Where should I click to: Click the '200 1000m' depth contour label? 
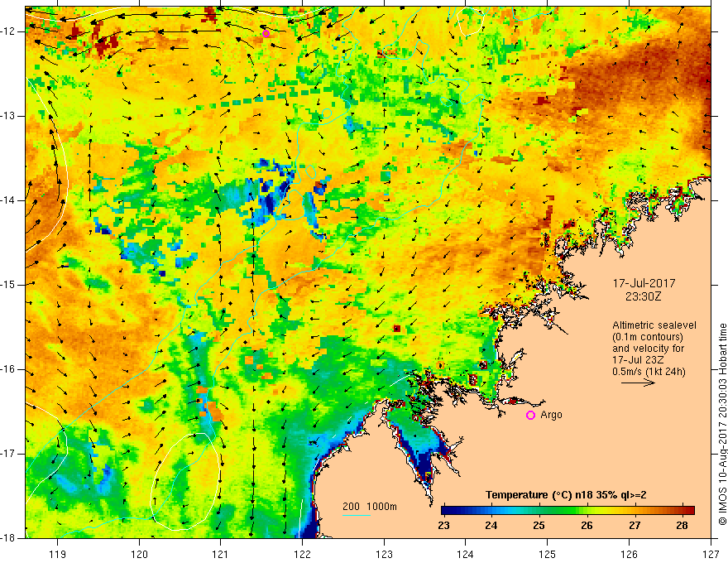370,507
